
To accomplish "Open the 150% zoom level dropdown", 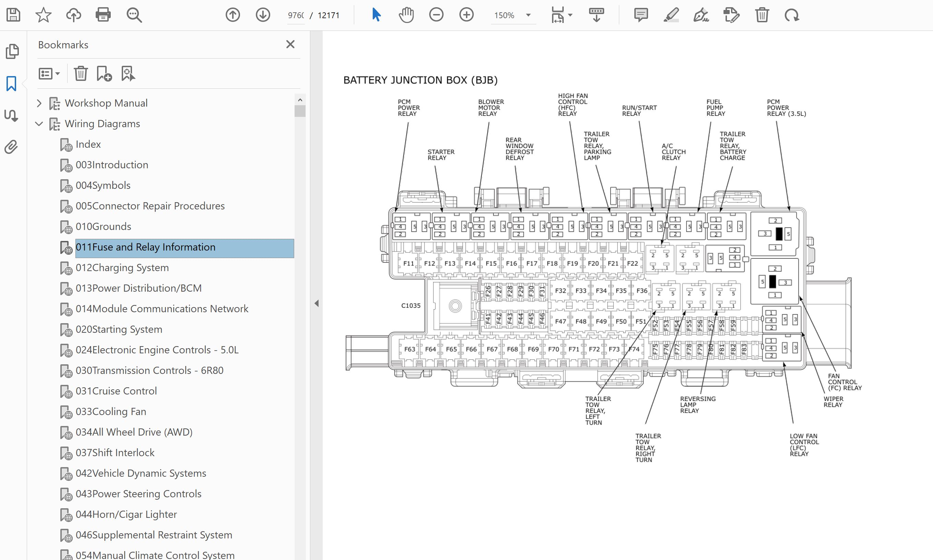I will point(528,15).
